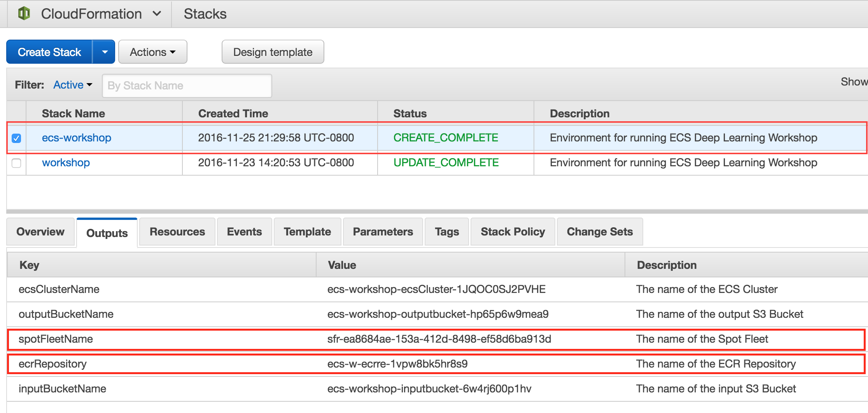Click the Status column header
This screenshot has width=868, height=413.
point(410,113)
